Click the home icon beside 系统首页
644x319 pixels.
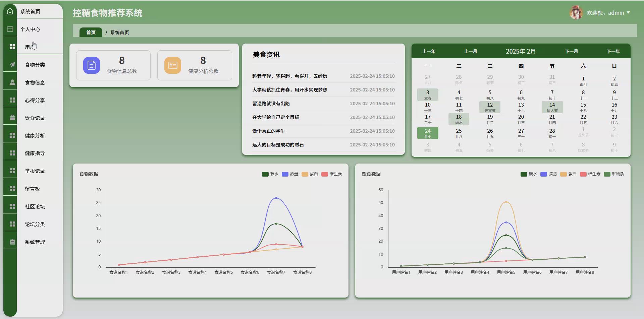point(10,11)
